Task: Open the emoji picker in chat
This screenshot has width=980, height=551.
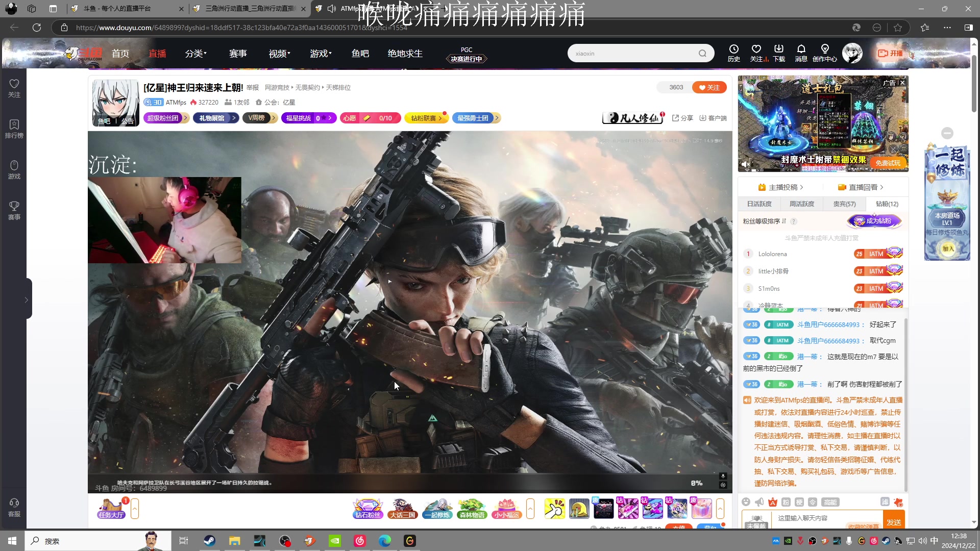Action: (x=746, y=502)
